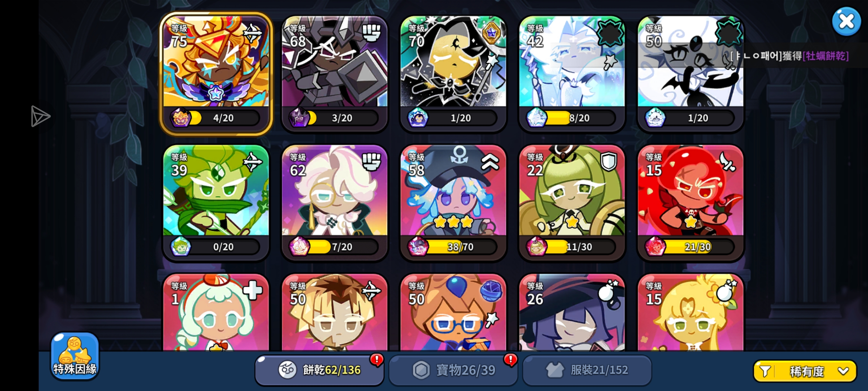Select the level 70 moon cookie card
This screenshot has height=391, width=868.
coord(453,74)
